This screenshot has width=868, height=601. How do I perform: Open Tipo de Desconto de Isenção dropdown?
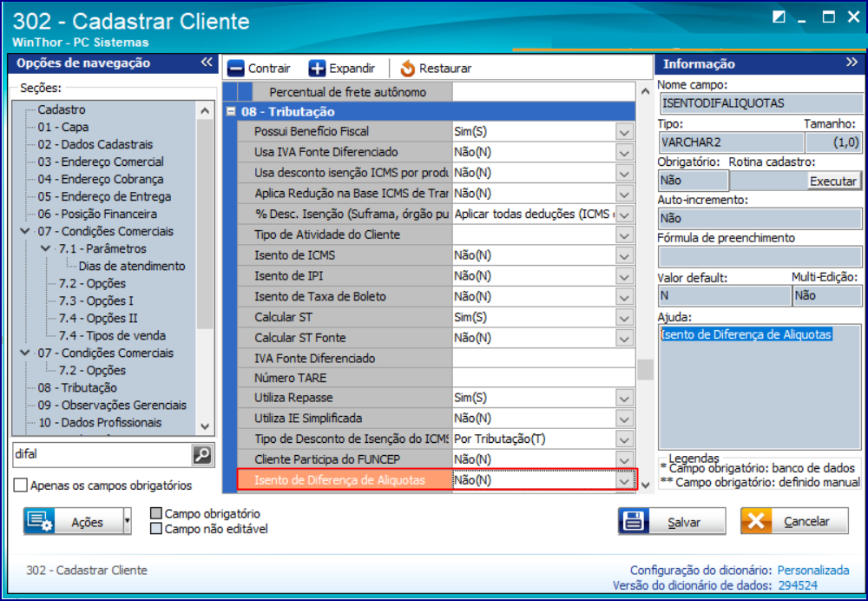coord(624,439)
